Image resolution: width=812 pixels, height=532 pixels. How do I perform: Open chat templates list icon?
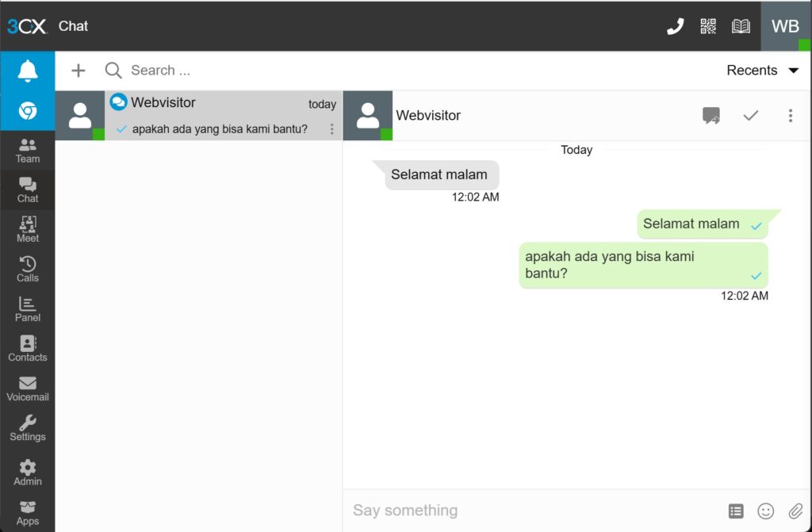(736, 511)
